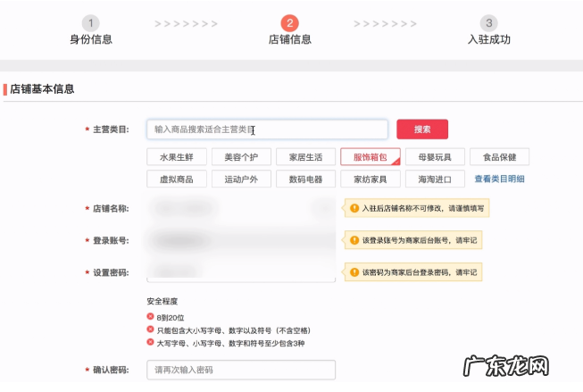Click the 店铺名称 field label

click(111, 209)
